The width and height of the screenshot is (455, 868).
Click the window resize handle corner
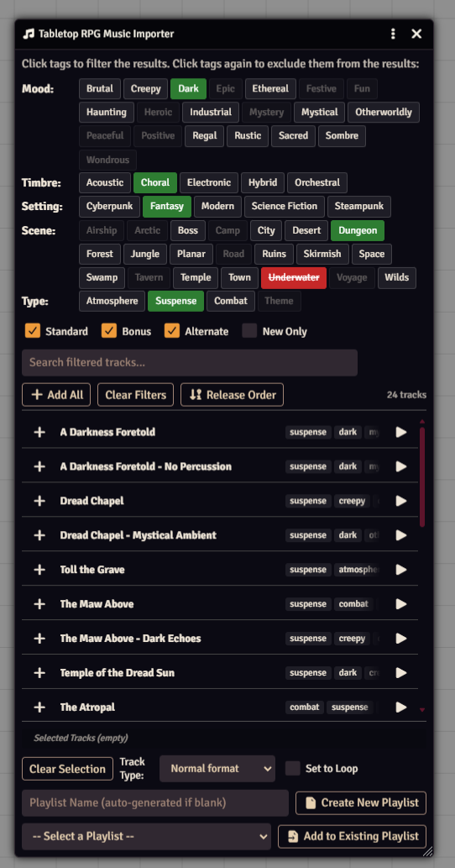[428, 851]
